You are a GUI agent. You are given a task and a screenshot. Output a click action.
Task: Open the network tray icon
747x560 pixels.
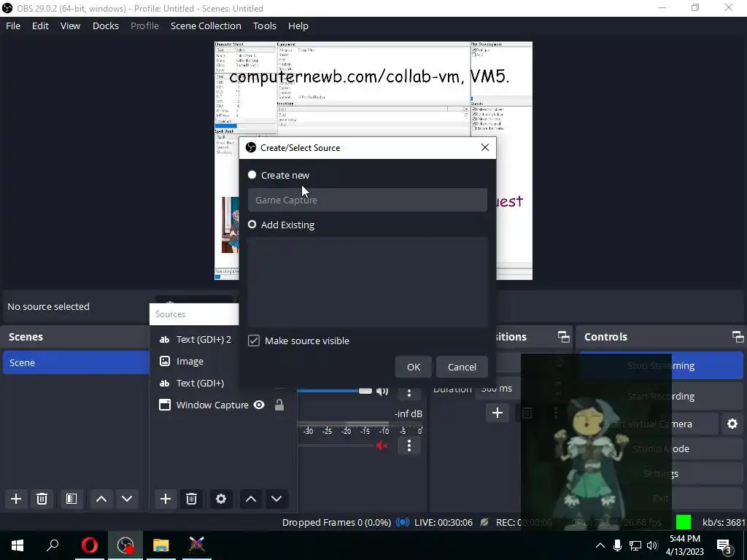[x=635, y=545]
